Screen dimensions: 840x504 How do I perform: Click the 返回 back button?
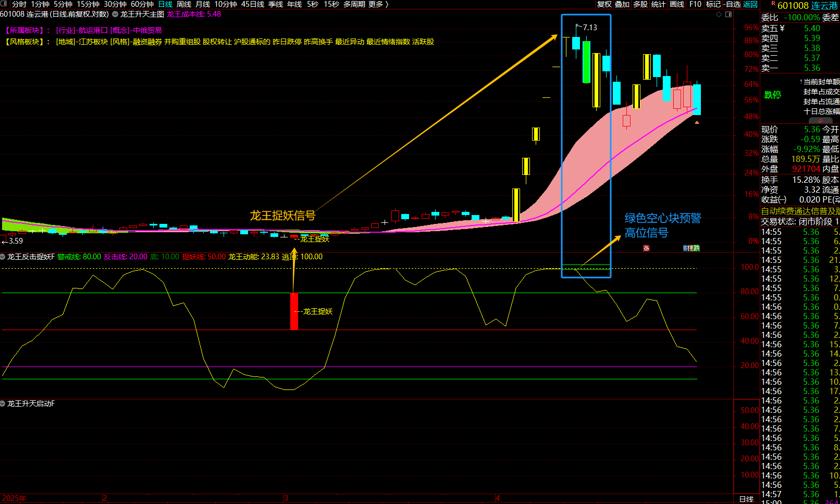(750, 4)
